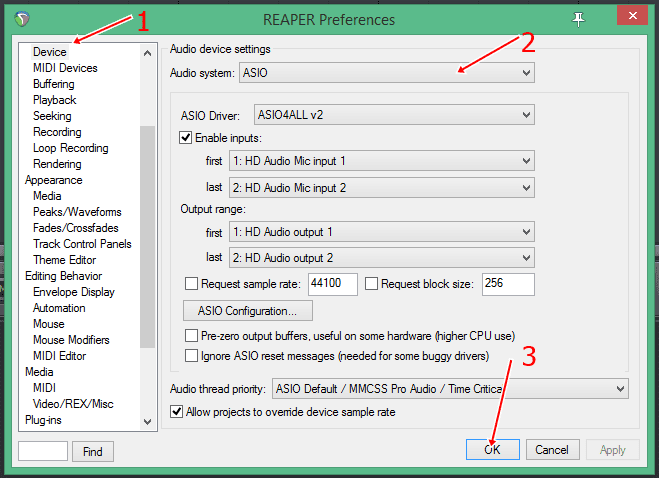The width and height of the screenshot is (659, 478).
Task: Click the Cancel button
Action: click(552, 449)
